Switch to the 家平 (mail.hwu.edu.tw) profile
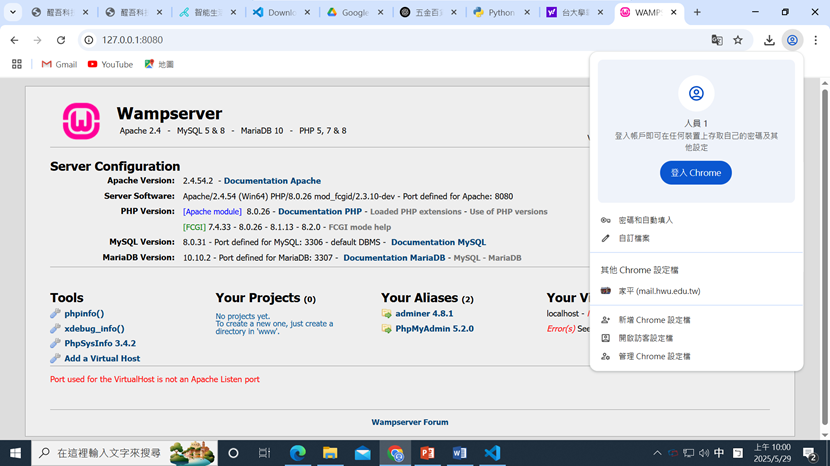 (696, 291)
